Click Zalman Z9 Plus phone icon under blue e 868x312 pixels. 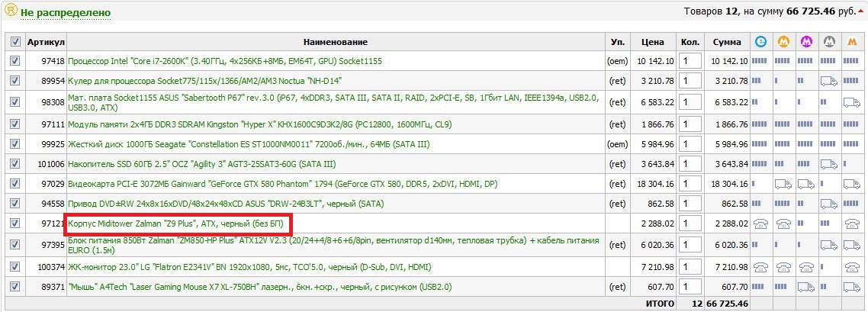[760, 224]
